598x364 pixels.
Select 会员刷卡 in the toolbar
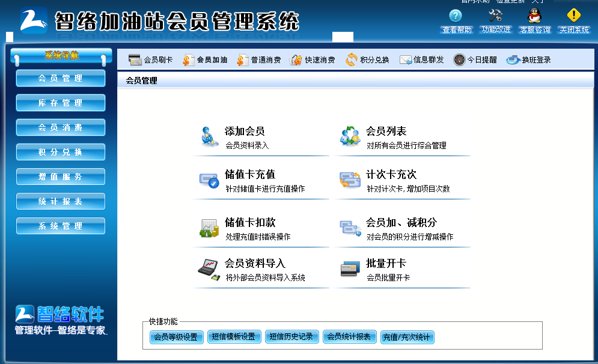(151, 60)
